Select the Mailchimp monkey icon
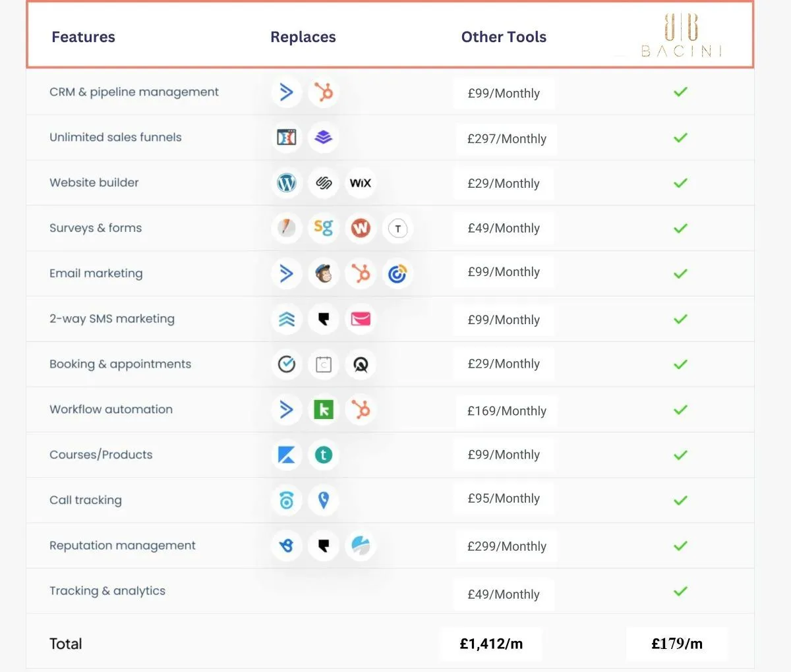The height and width of the screenshot is (672, 791). pos(323,273)
